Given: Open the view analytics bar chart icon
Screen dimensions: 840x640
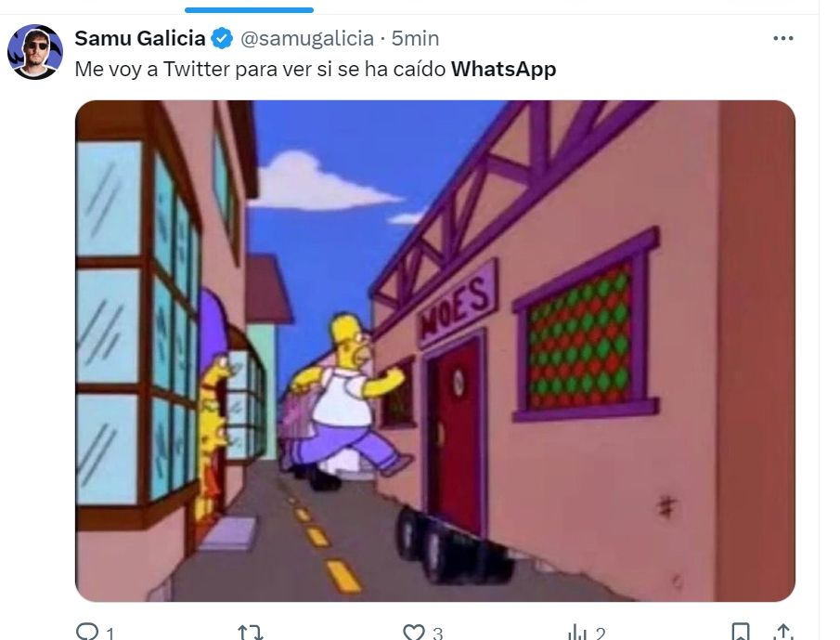Looking at the screenshot, I should pyautogui.click(x=577, y=633).
